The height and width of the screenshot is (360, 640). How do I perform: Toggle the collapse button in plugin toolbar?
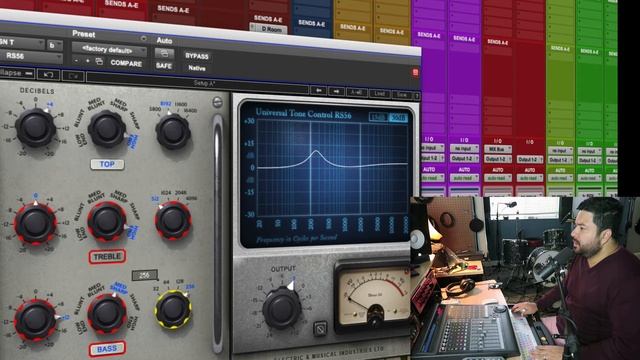click(x=17, y=73)
